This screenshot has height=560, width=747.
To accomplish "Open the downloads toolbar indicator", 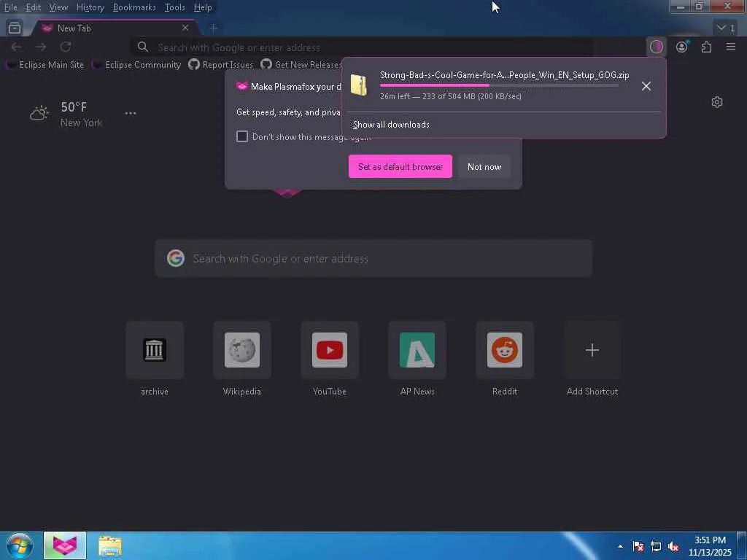I will tap(657, 47).
